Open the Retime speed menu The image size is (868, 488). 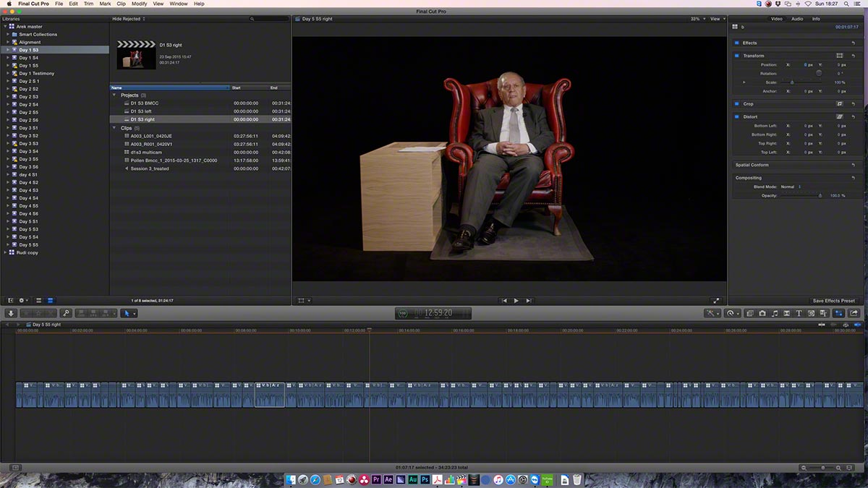click(733, 313)
